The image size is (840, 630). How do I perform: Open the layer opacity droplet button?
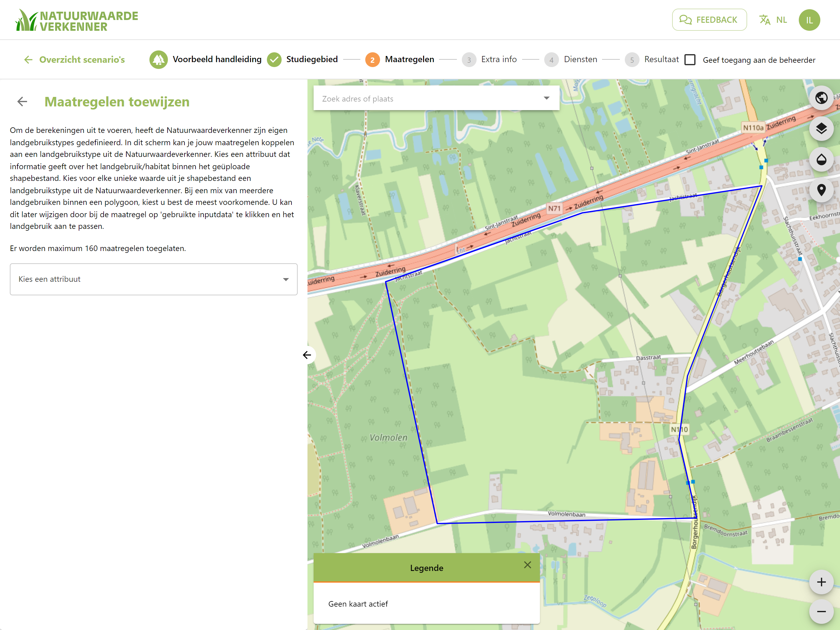821,159
